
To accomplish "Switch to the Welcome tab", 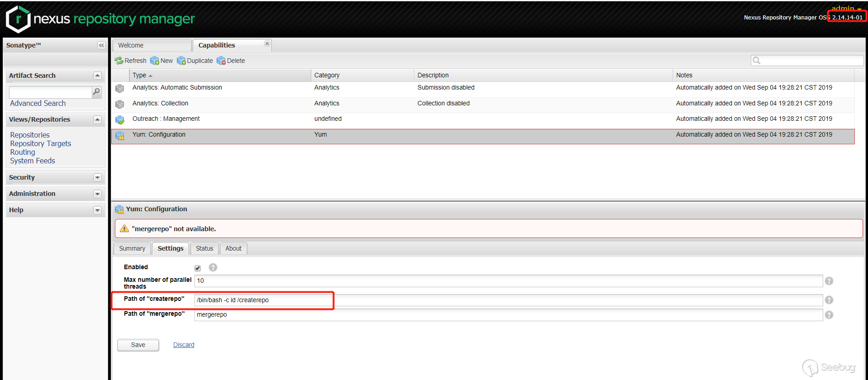I will click(x=152, y=45).
